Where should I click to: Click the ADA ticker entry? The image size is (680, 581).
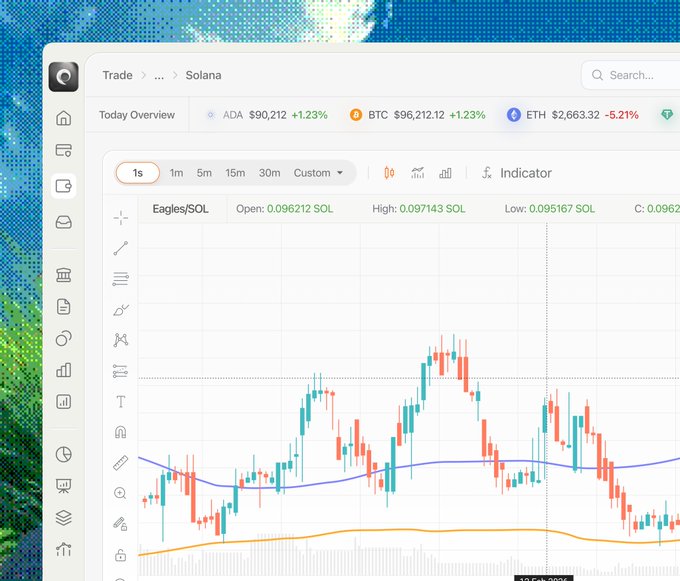pos(266,115)
